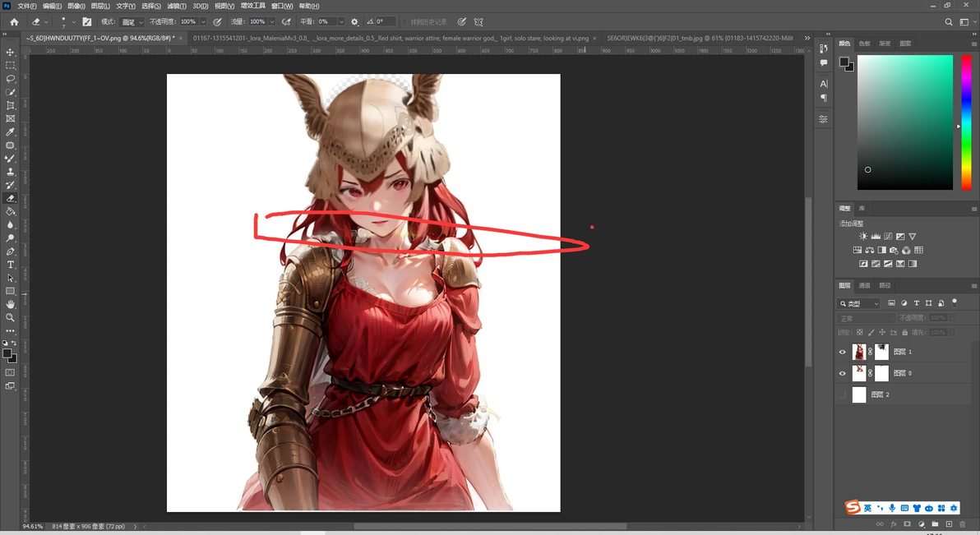Image resolution: width=980 pixels, height=535 pixels.
Task: Select the Crop tool
Action: click(10, 105)
